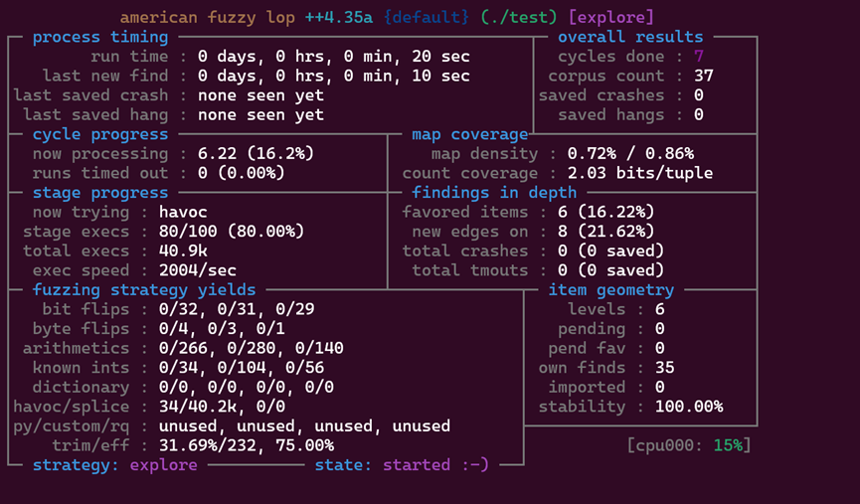Click the 'overall results' section header
Screen dimensions: 860x504
click(x=630, y=37)
